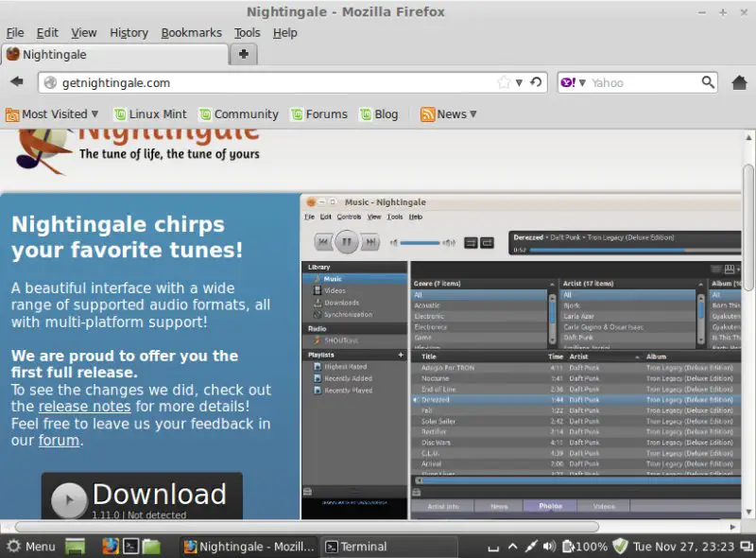Click the big Download button
Viewport: 756px width, 558px height.
(x=142, y=497)
